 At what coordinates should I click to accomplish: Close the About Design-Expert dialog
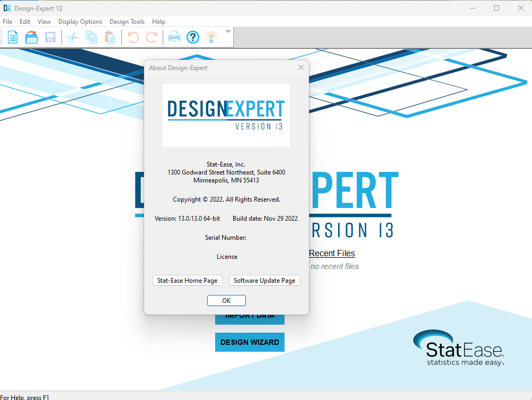click(301, 68)
